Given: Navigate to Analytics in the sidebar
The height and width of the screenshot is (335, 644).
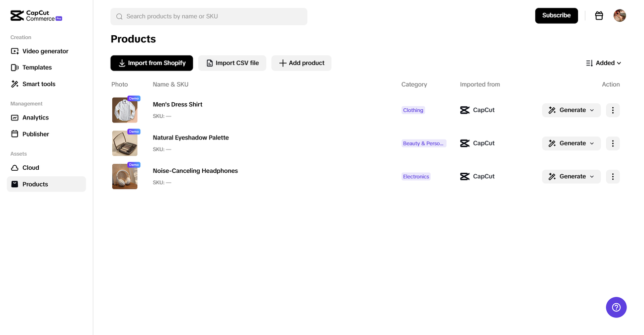Looking at the screenshot, I should tap(35, 118).
